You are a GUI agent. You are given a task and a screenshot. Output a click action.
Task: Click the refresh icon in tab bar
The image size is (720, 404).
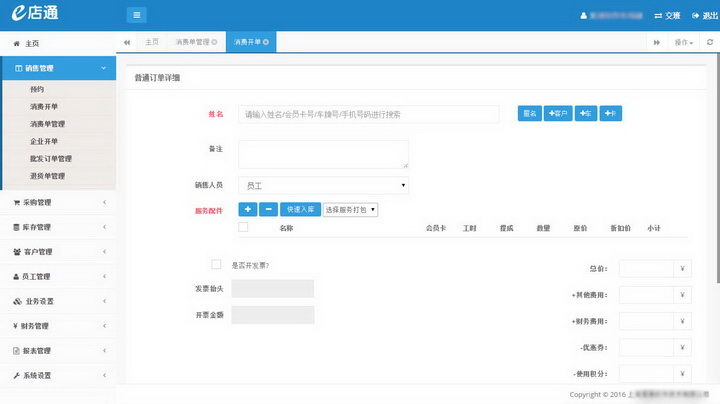point(709,42)
